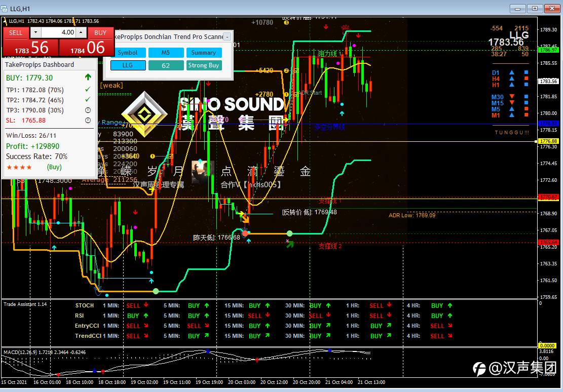Viewport: 563px width, 392px height.
Task: Click the TakePropips Dashboard title
Action: (40, 65)
